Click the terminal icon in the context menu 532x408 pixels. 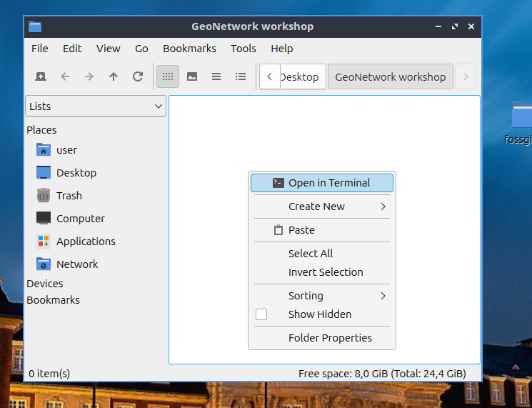point(278,183)
